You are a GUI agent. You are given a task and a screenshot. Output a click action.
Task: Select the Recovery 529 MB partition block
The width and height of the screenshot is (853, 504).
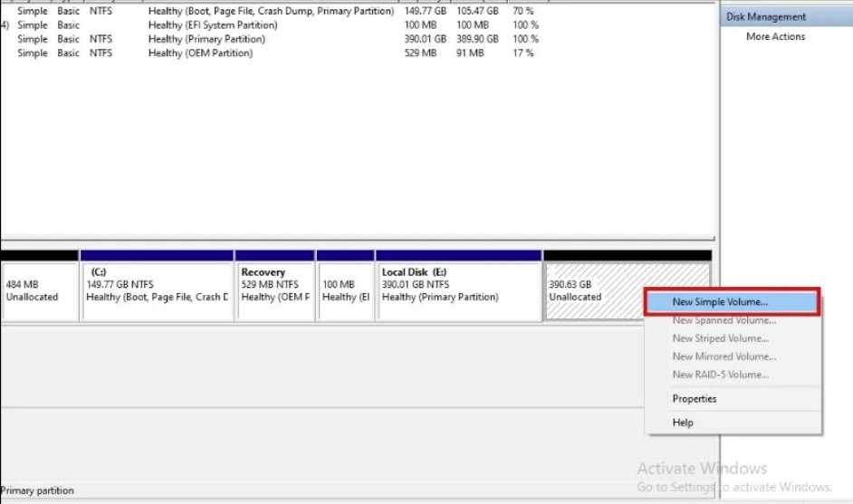click(x=275, y=290)
